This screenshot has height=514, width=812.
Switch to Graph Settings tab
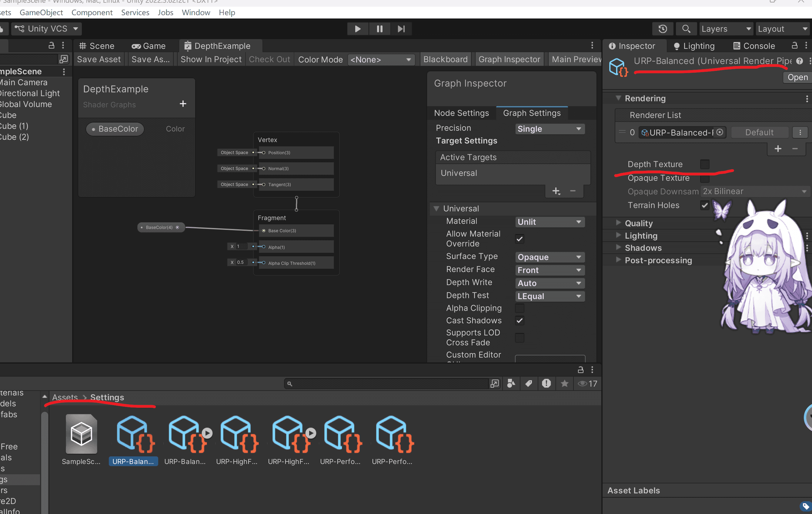(532, 113)
